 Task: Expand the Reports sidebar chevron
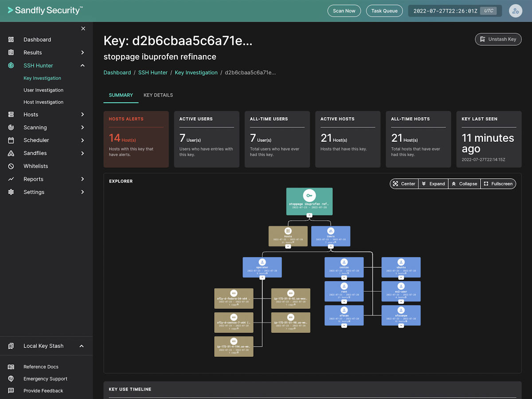click(82, 179)
